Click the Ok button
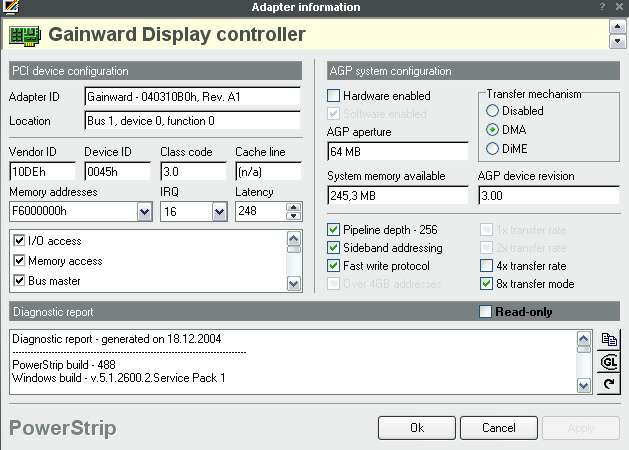629x450 pixels. (x=417, y=428)
